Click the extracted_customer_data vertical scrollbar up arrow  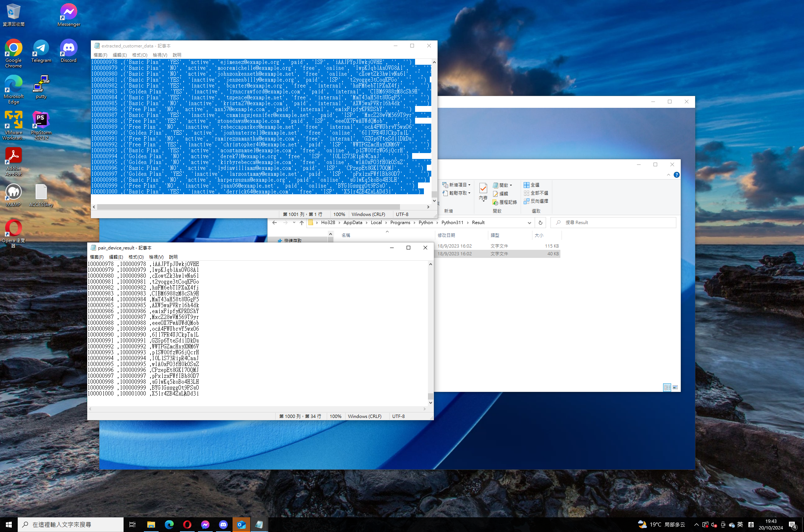[x=434, y=62]
